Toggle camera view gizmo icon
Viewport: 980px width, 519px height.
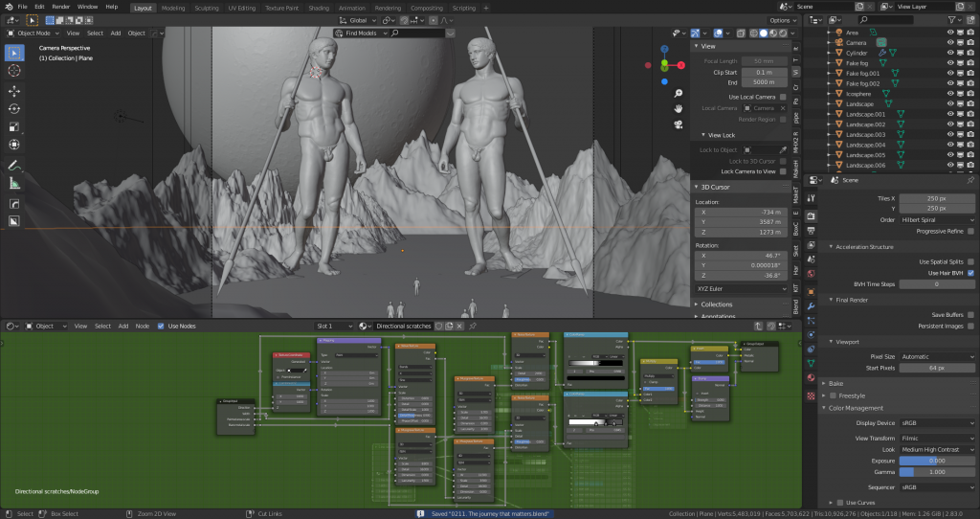[x=679, y=124]
